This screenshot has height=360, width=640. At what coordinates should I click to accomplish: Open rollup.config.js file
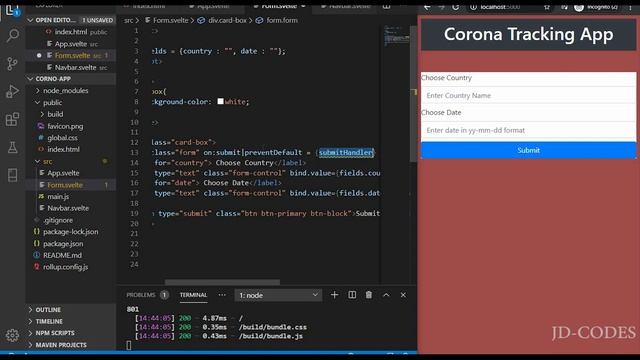[x=65, y=267]
